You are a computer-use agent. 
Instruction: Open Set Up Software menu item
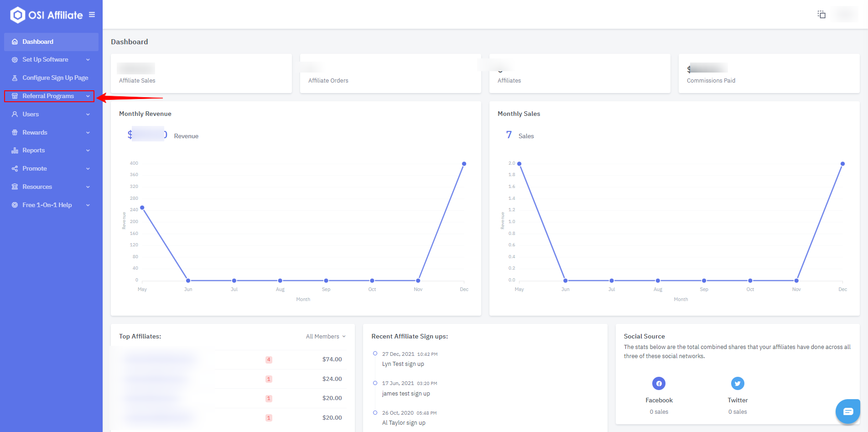click(51, 60)
